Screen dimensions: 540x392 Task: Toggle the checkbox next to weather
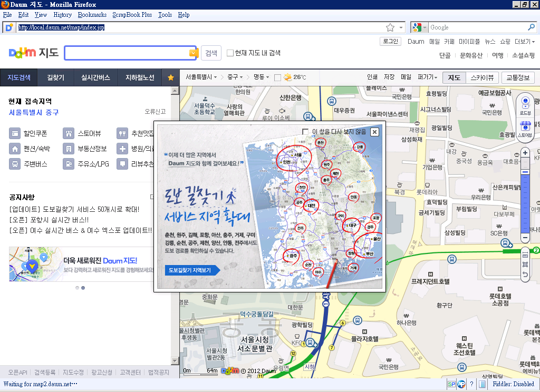click(277, 77)
